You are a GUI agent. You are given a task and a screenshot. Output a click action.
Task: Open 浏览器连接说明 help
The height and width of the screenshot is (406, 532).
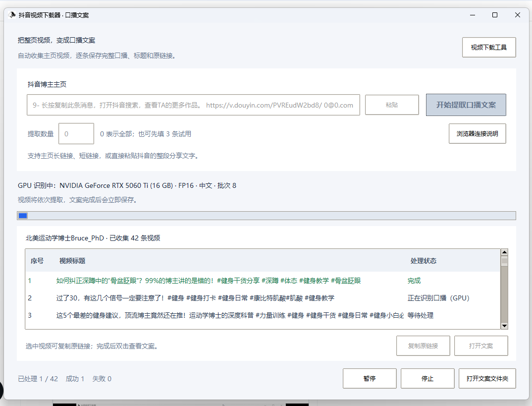[478, 134]
